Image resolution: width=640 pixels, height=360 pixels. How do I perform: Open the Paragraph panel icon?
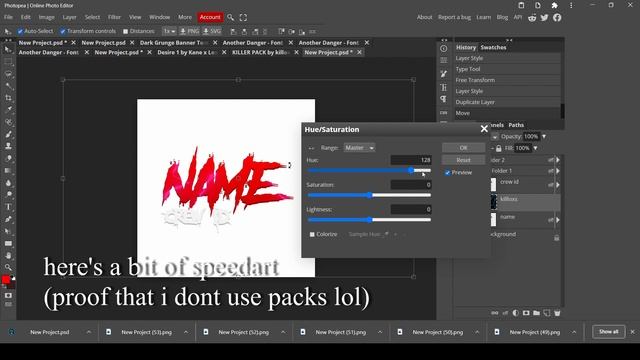click(444, 99)
